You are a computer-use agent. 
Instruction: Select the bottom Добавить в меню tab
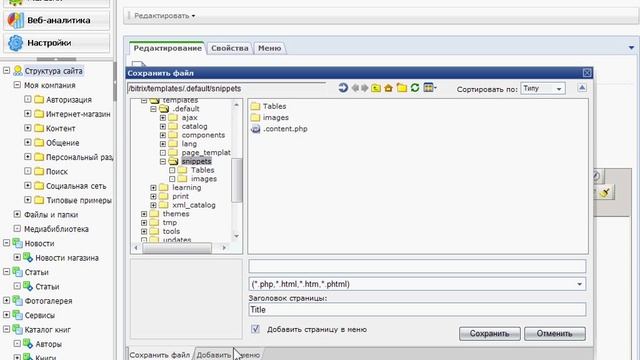click(x=228, y=354)
